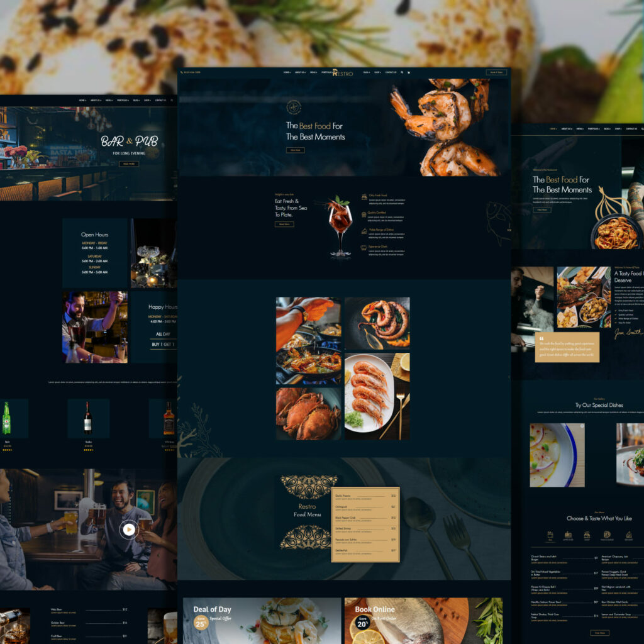Expand the SHOP dropdown in the navbar
This screenshot has height=644, width=644.
377,72
